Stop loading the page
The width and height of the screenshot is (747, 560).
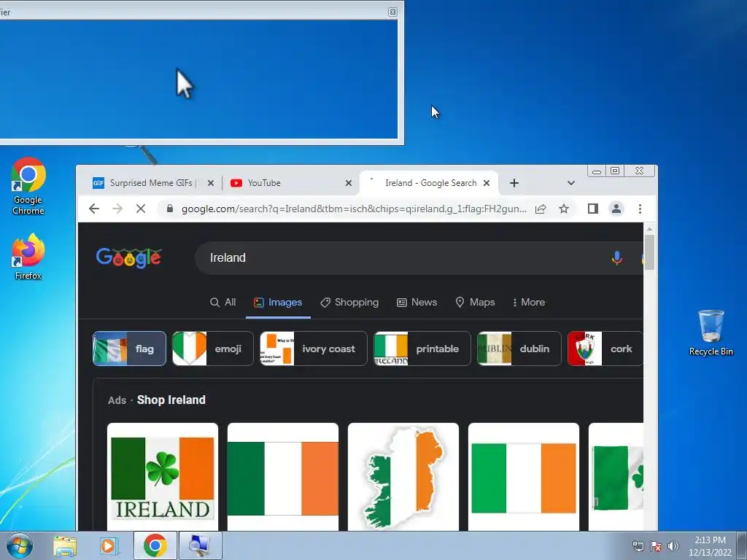[141, 209]
